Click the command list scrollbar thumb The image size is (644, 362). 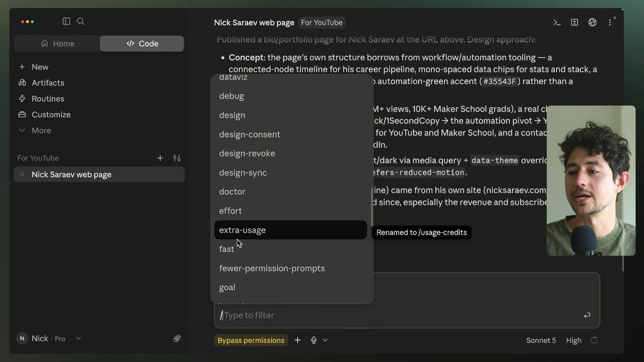coord(371,207)
